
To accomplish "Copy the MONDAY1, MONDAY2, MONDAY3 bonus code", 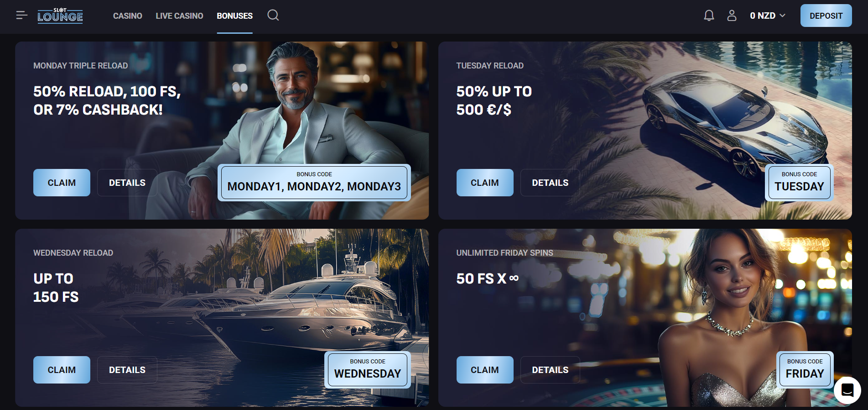I will coord(314,183).
